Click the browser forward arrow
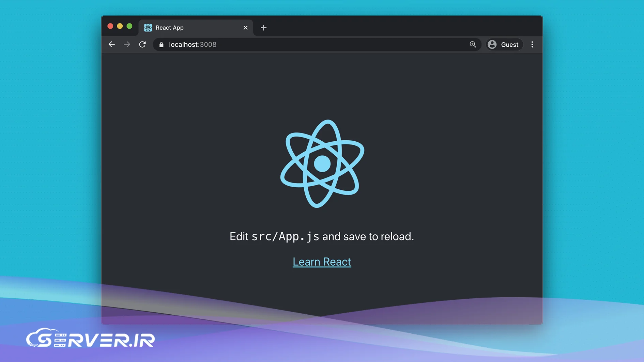The height and width of the screenshot is (362, 644). pos(127,45)
